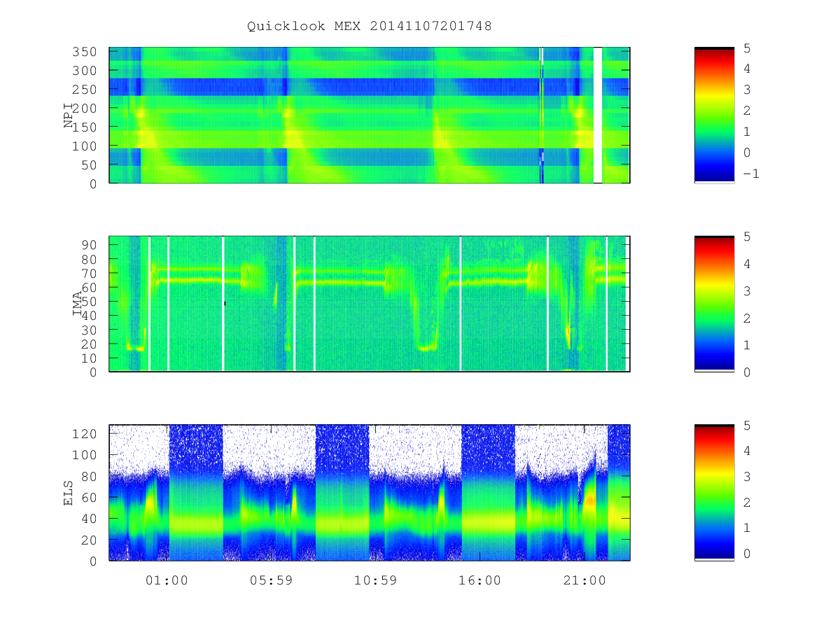Select the 05:59 time tick label
Screen dimensions: 840x630
point(271,580)
